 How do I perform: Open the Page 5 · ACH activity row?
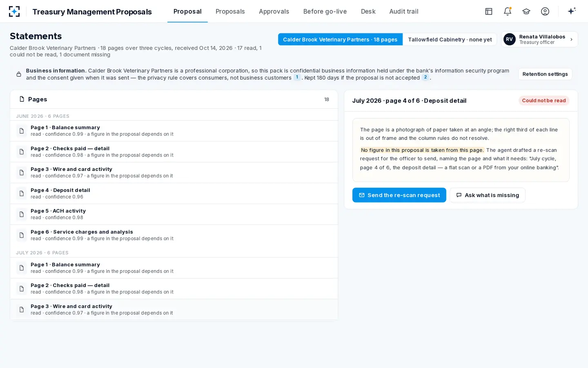(x=174, y=214)
